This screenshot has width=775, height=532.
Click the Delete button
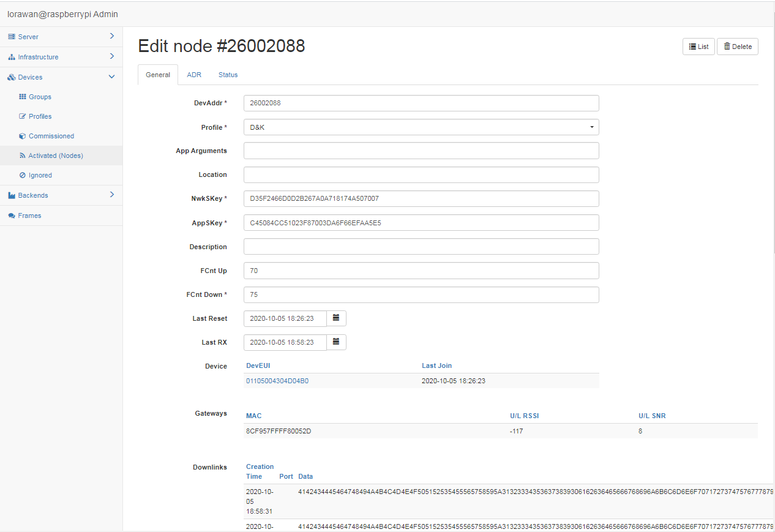[x=738, y=47]
